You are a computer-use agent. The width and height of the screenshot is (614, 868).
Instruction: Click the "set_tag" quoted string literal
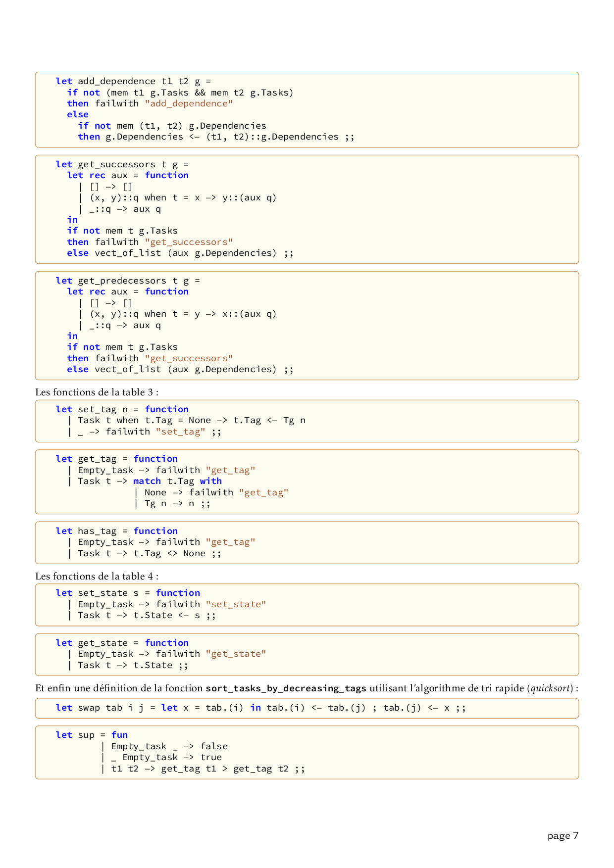coord(180,432)
